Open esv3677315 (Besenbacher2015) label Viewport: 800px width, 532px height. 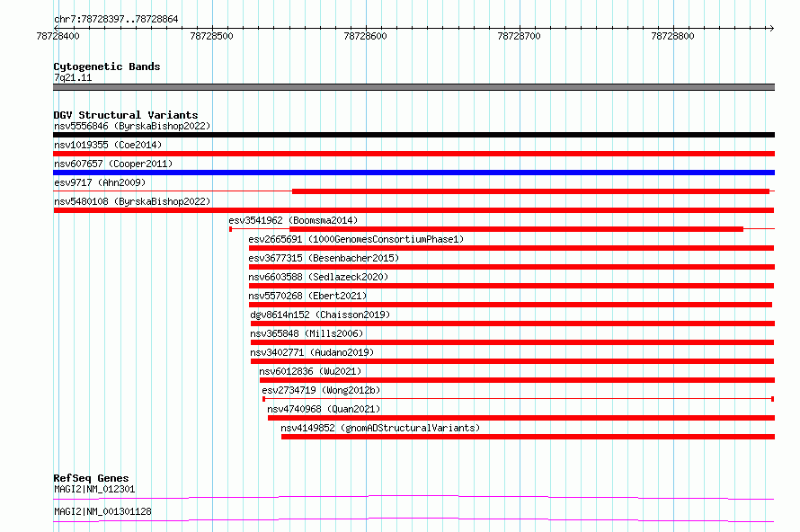click(324, 258)
